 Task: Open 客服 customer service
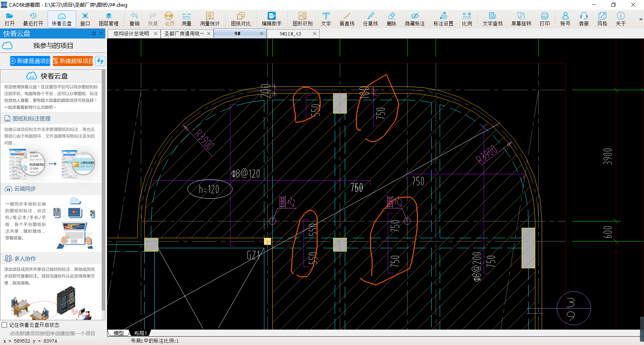[584, 19]
